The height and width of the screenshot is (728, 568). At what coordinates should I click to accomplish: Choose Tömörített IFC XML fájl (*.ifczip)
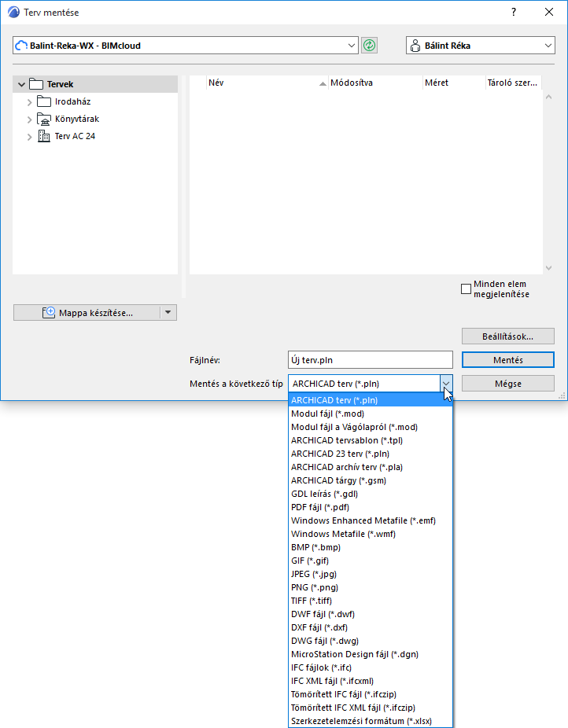371,708
